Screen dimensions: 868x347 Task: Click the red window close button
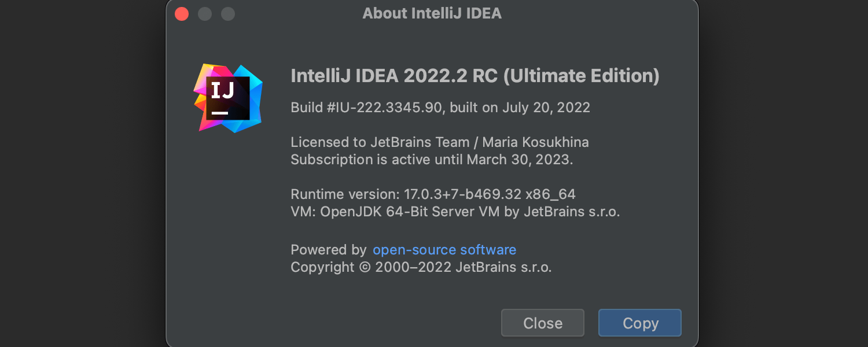click(182, 14)
